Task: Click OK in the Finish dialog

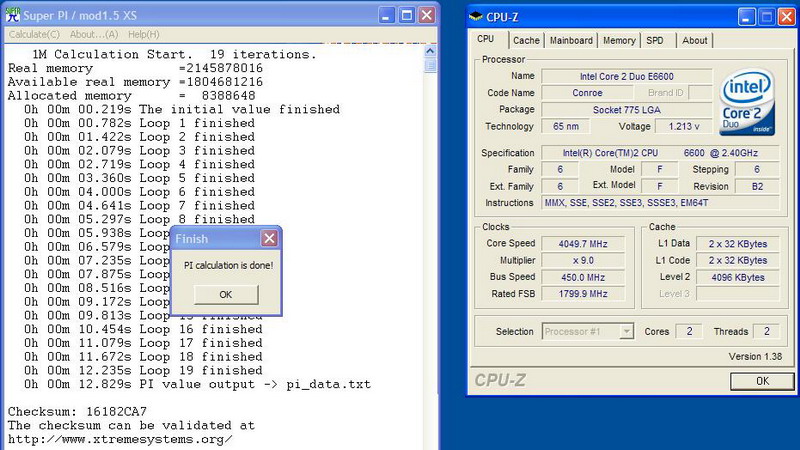Action: (x=226, y=294)
